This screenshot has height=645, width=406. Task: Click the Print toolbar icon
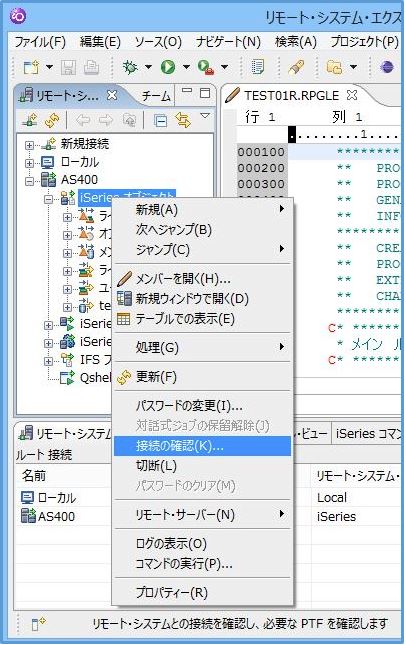click(91, 67)
